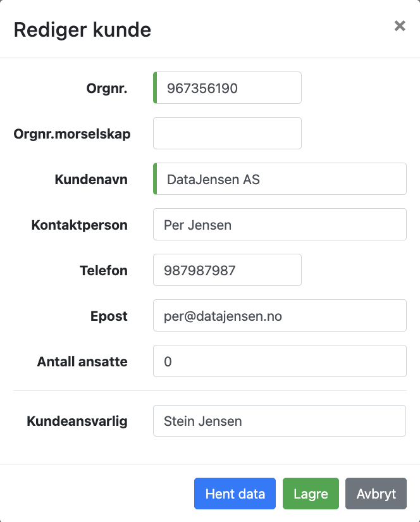This screenshot has width=420, height=522.
Task: Focus the Epost address field
Action: coord(280,316)
